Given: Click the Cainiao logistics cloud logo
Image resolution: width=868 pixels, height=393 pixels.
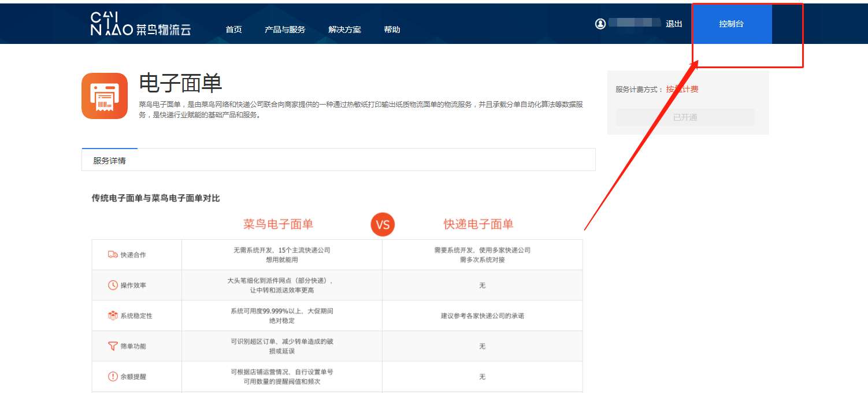Looking at the screenshot, I should 140,24.
